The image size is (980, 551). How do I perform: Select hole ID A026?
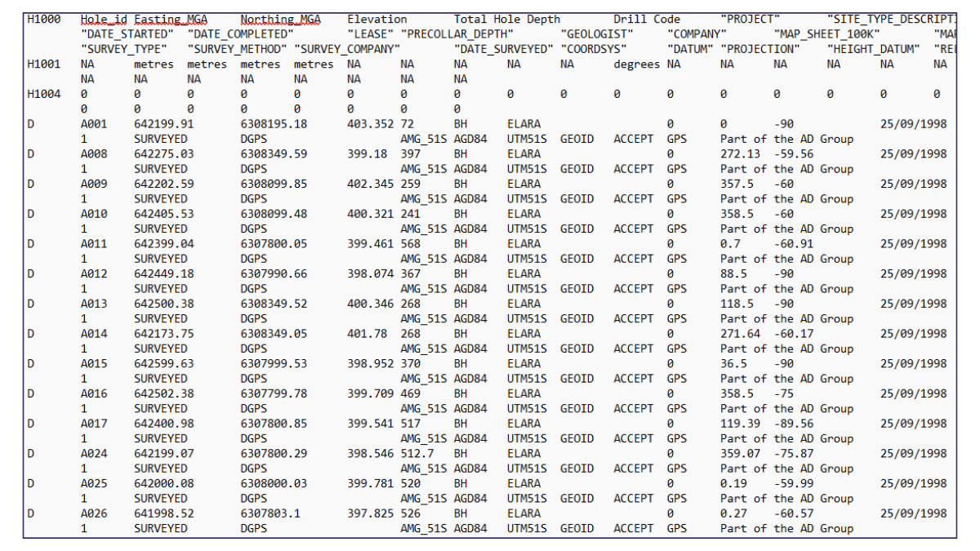click(x=94, y=513)
